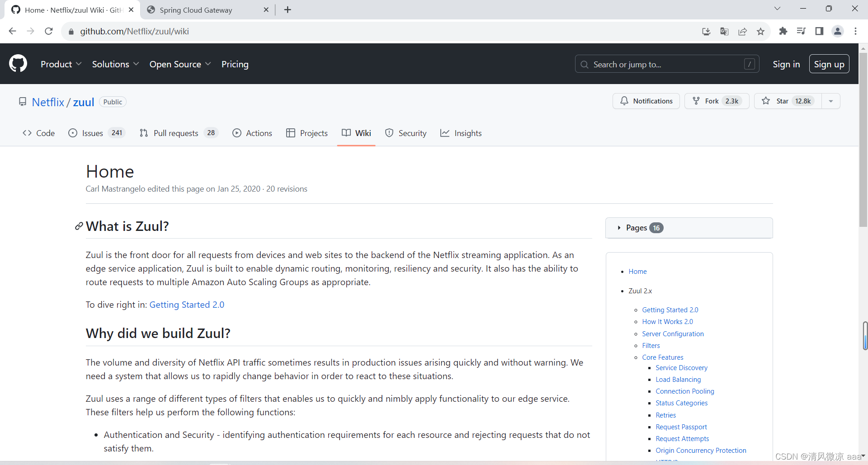Click the translate page icon
This screenshot has height=465, width=868.
(724, 31)
